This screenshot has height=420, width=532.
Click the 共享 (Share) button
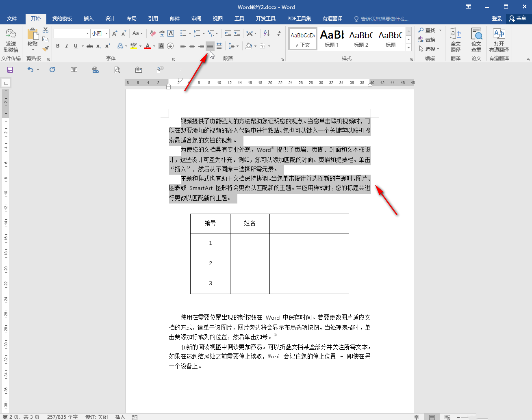point(518,18)
